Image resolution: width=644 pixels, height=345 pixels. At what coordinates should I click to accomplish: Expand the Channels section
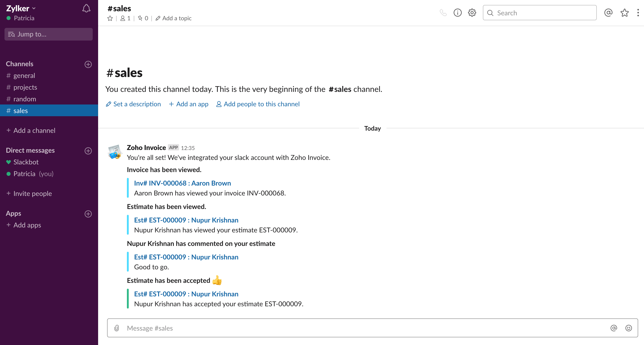pyautogui.click(x=20, y=64)
